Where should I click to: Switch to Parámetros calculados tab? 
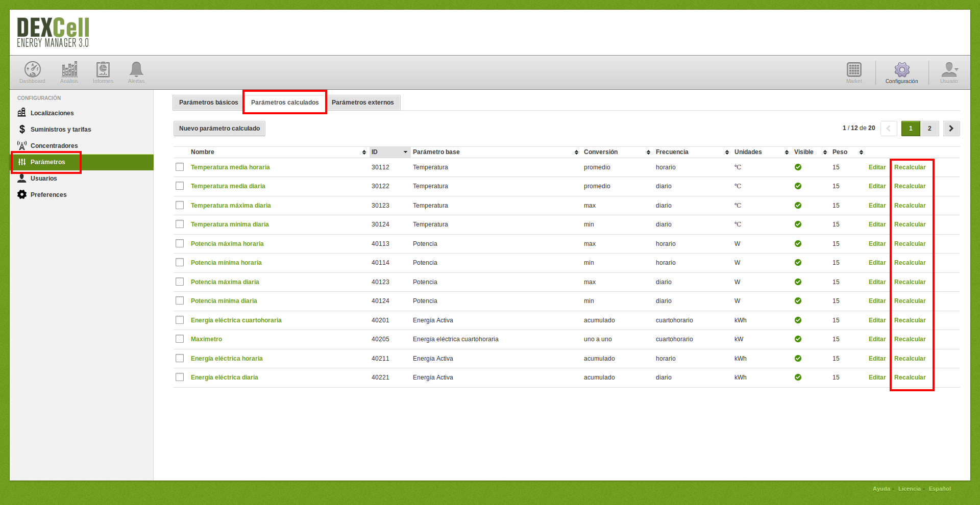[285, 103]
